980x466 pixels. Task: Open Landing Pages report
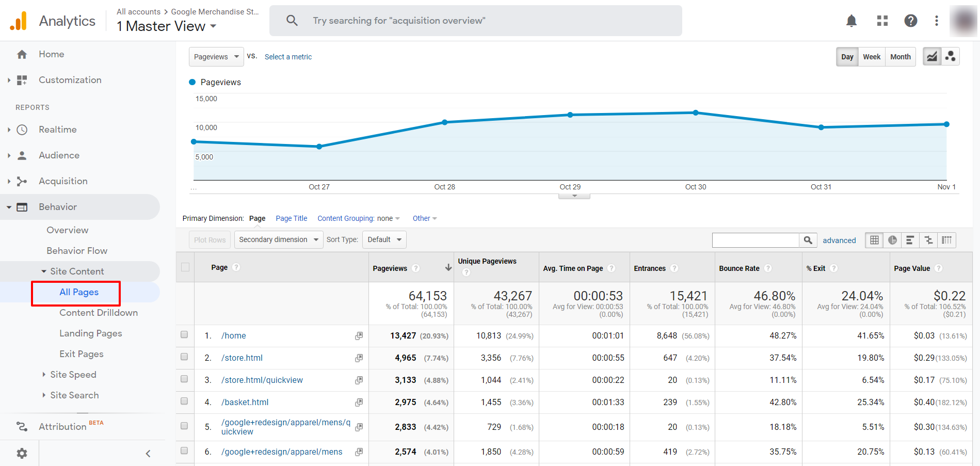coord(91,333)
